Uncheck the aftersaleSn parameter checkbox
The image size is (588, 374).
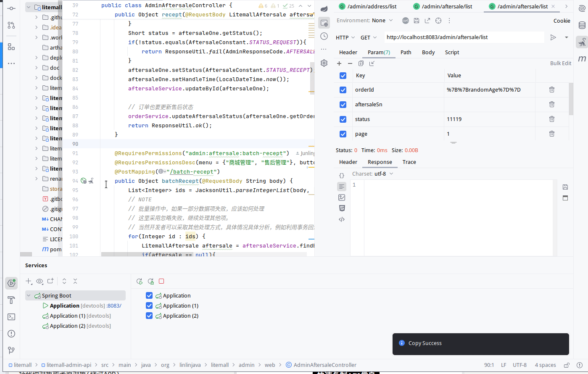pyautogui.click(x=343, y=105)
